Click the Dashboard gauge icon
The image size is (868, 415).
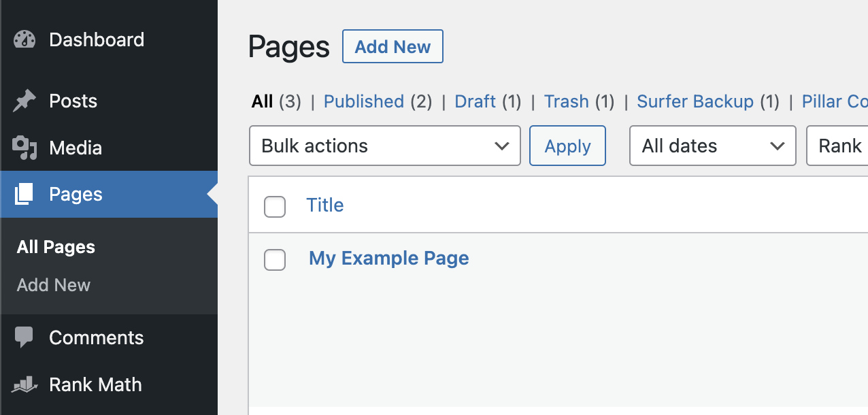24,39
